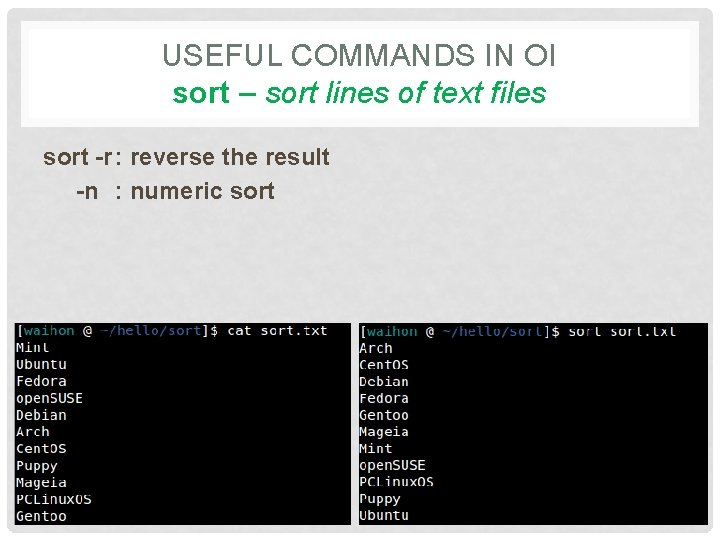This screenshot has height=540, width=720.
Task: Select 'openSUSE' in the sorted right terminal
Action: click(393, 466)
